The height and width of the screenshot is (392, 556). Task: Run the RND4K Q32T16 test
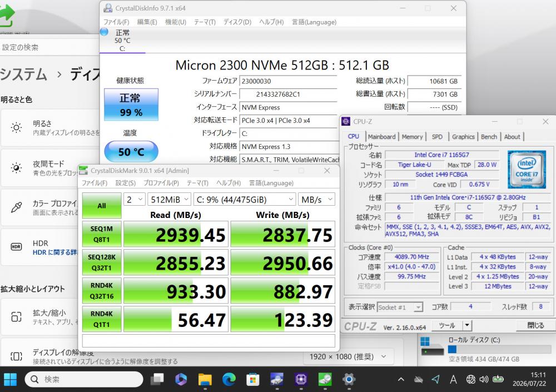[x=102, y=291]
